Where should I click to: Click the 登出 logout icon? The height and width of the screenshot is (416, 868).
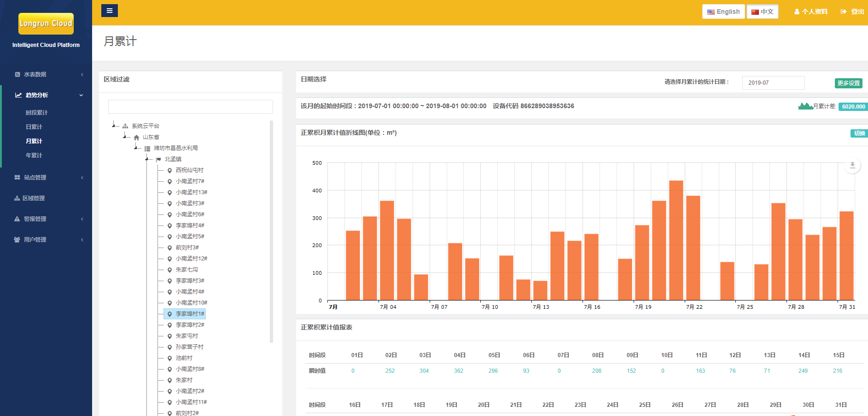click(x=844, y=12)
